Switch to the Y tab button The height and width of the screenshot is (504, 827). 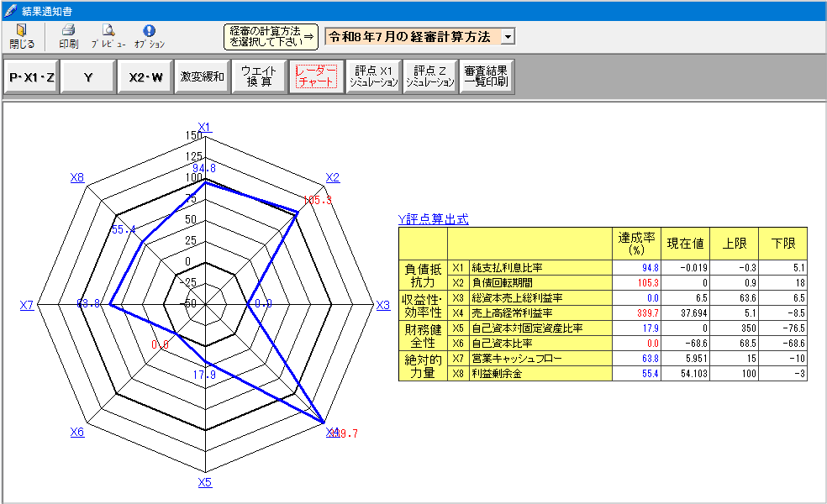[x=88, y=77]
